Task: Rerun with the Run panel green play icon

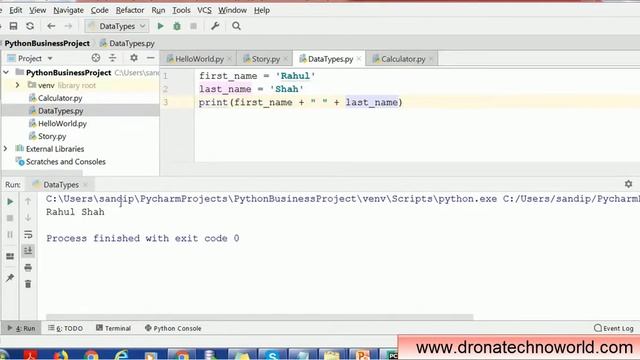Action: [10, 202]
